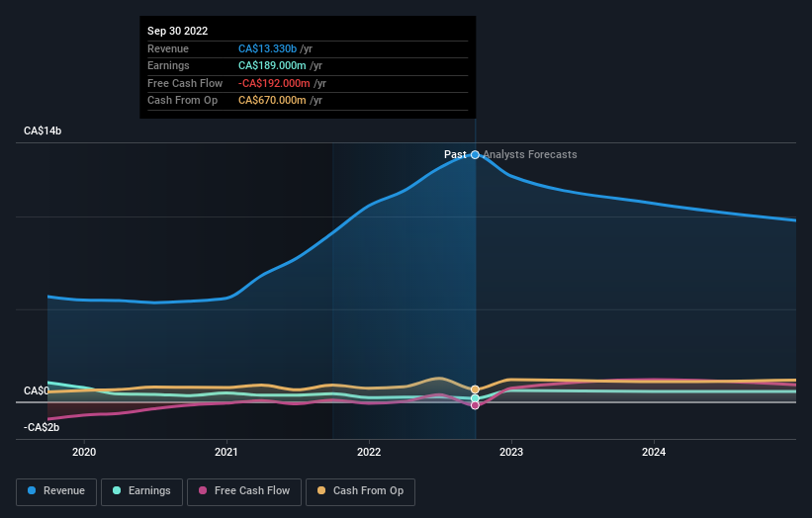This screenshot has width=812, height=518.
Task: Click the 2020 x-axis label
Action: (x=84, y=452)
